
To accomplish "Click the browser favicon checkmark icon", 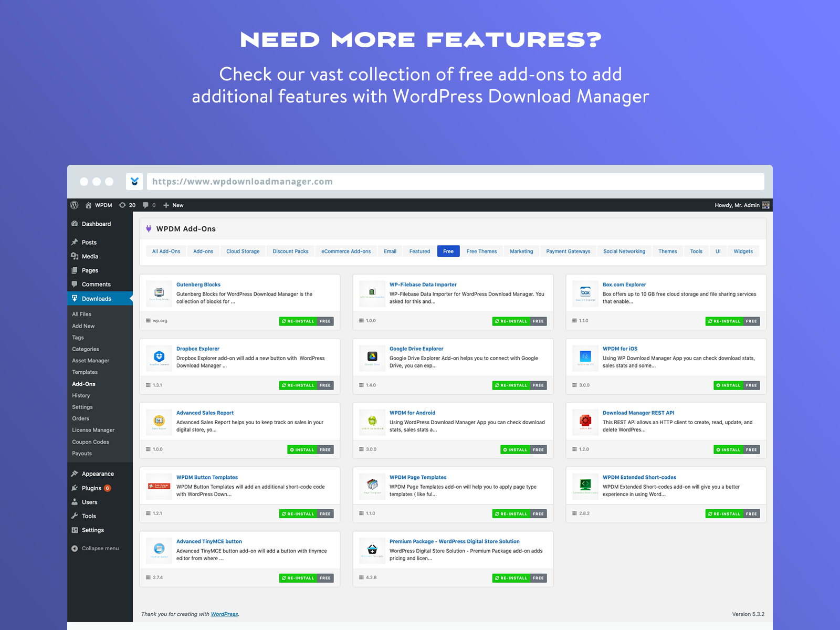I will (134, 182).
